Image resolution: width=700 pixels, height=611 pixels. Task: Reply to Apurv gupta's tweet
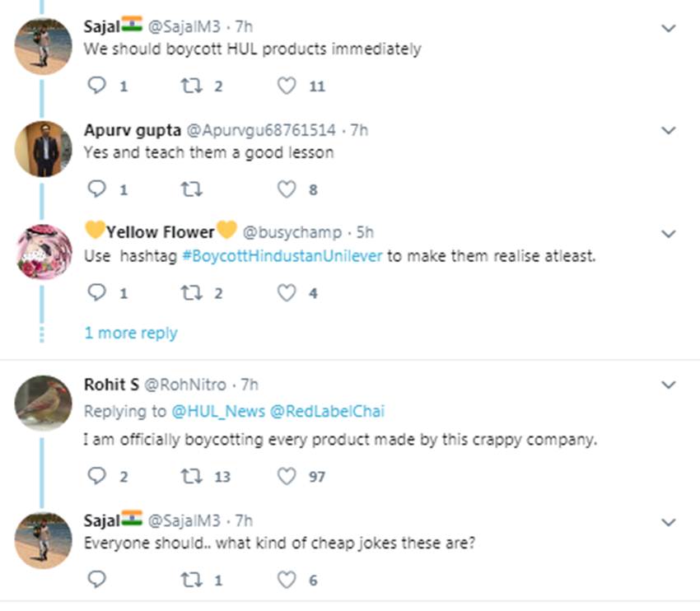point(97,190)
